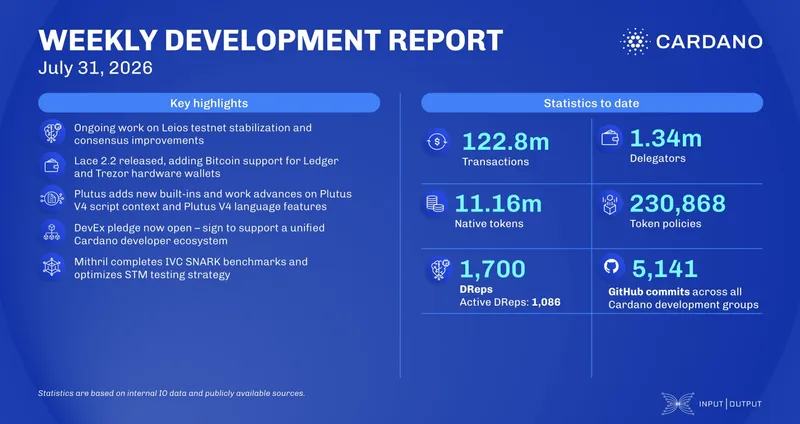Click the Delegators wallet icon
The height and width of the screenshot is (424, 800).
click(610, 138)
